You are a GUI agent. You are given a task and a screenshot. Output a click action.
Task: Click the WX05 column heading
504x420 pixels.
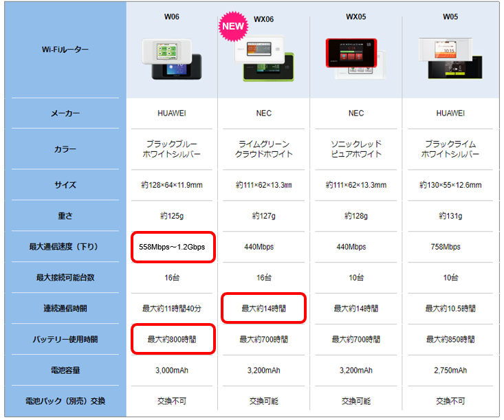point(355,16)
